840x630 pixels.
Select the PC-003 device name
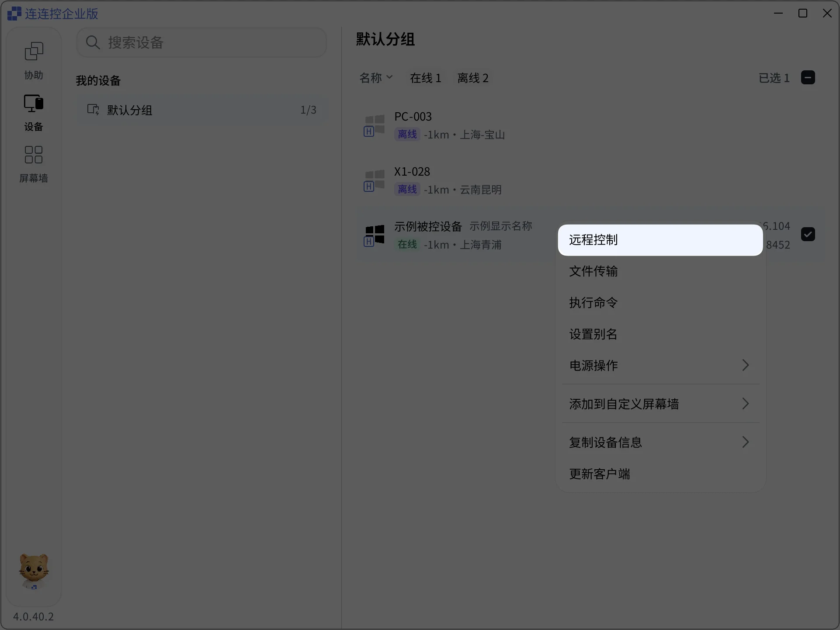tap(413, 117)
